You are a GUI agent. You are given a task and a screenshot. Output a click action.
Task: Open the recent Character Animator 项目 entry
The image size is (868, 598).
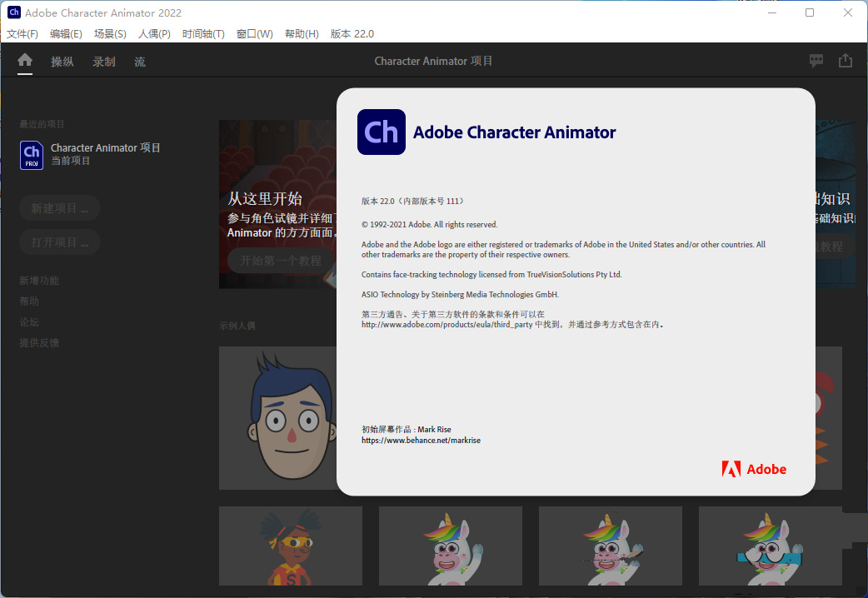tap(90, 154)
